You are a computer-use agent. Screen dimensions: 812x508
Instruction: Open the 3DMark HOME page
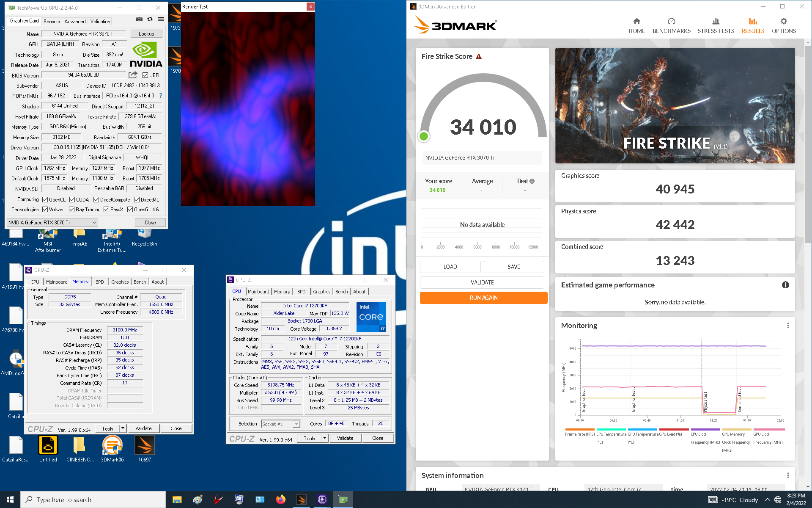[636, 26]
